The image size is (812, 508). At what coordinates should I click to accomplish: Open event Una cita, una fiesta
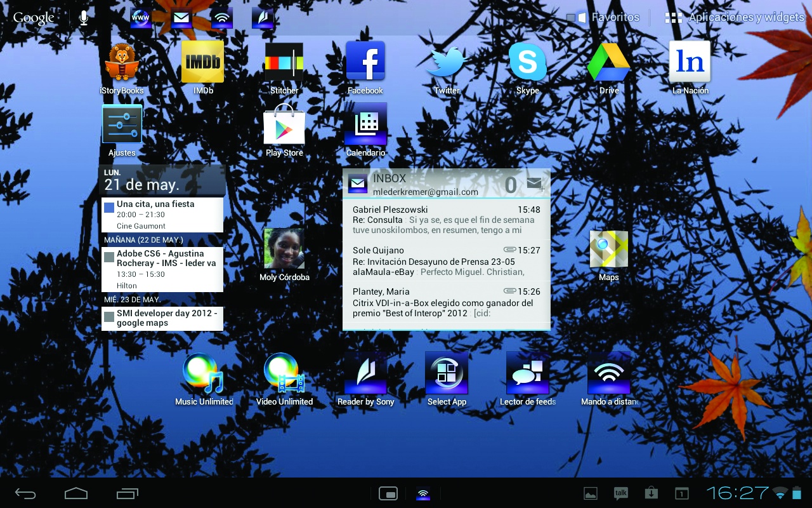(162, 215)
